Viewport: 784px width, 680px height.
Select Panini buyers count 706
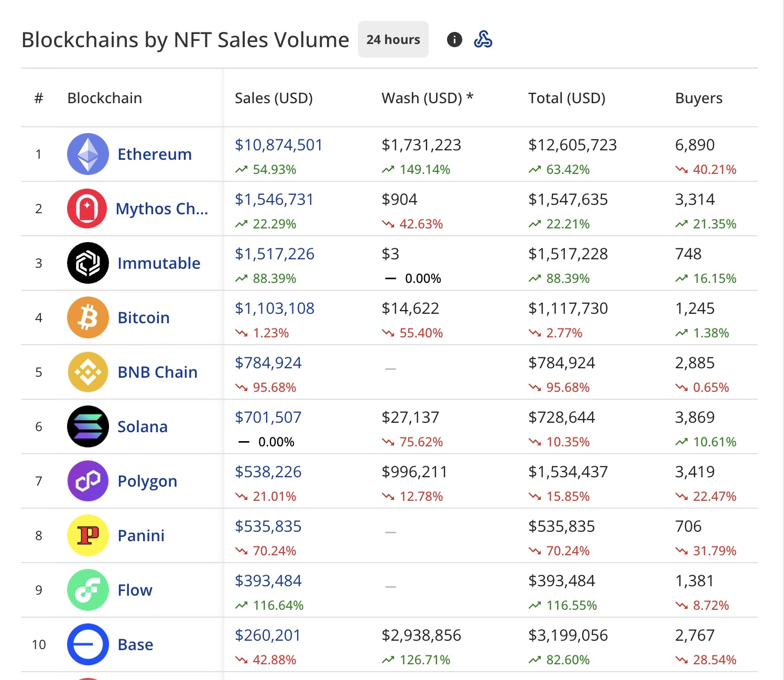pyautogui.click(x=688, y=526)
